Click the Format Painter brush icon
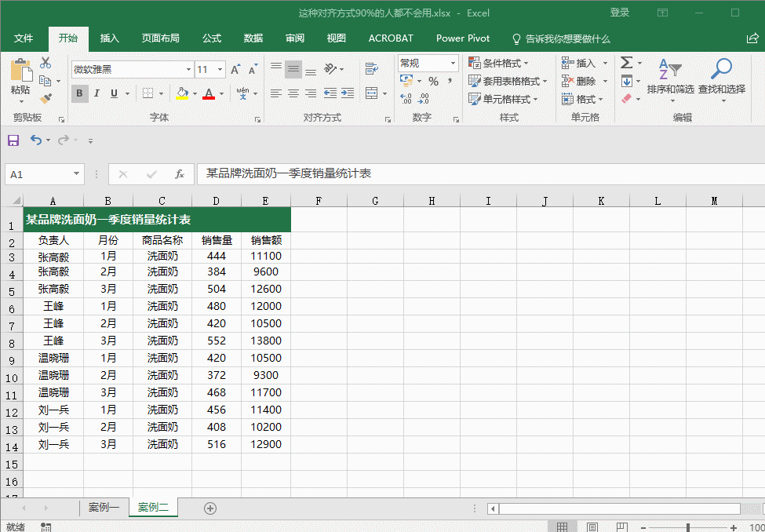The width and height of the screenshot is (765, 532). 46,99
